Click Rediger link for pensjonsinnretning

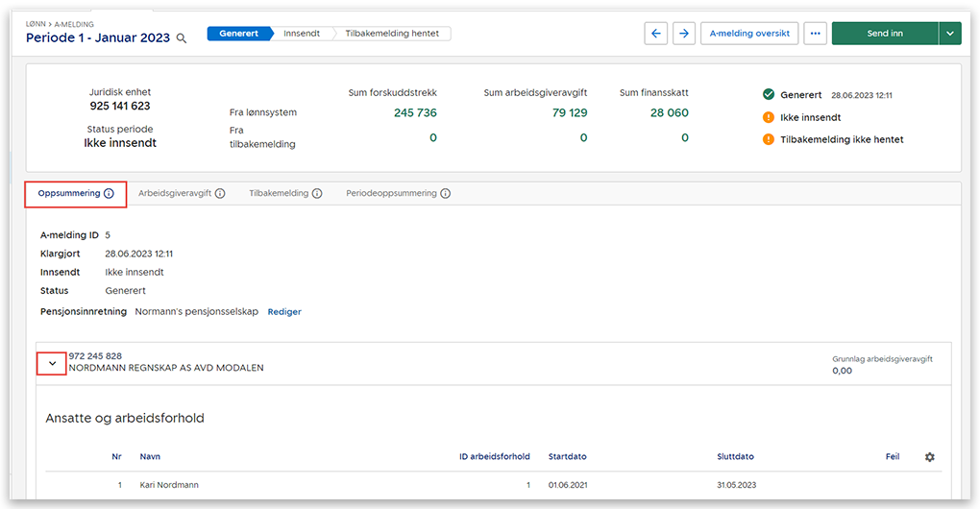(x=284, y=312)
